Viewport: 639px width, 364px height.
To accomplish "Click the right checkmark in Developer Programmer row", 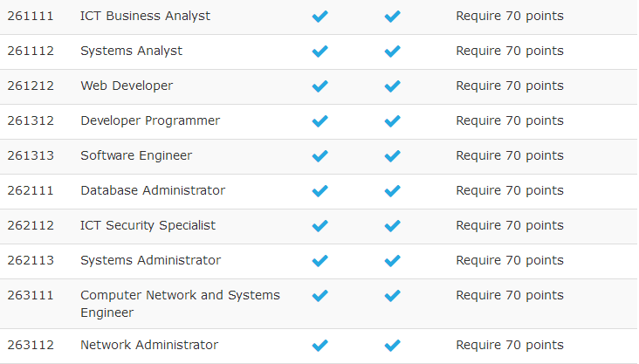I will pyautogui.click(x=392, y=121).
